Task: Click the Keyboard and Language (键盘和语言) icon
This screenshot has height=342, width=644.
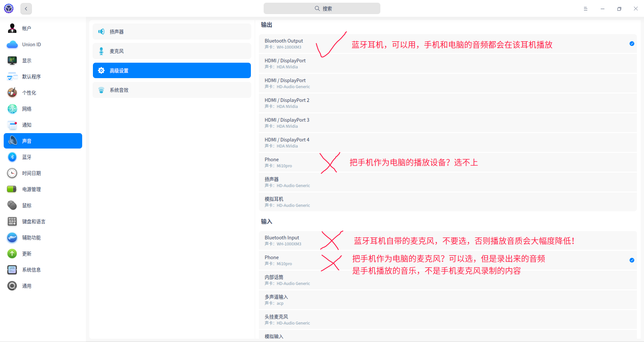Action: click(12, 221)
